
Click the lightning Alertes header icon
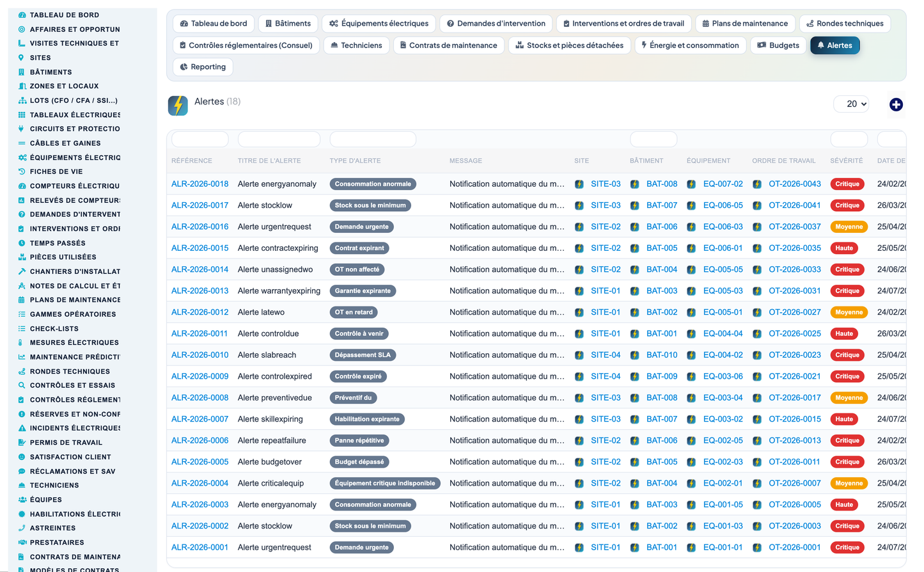tap(178, 106)
